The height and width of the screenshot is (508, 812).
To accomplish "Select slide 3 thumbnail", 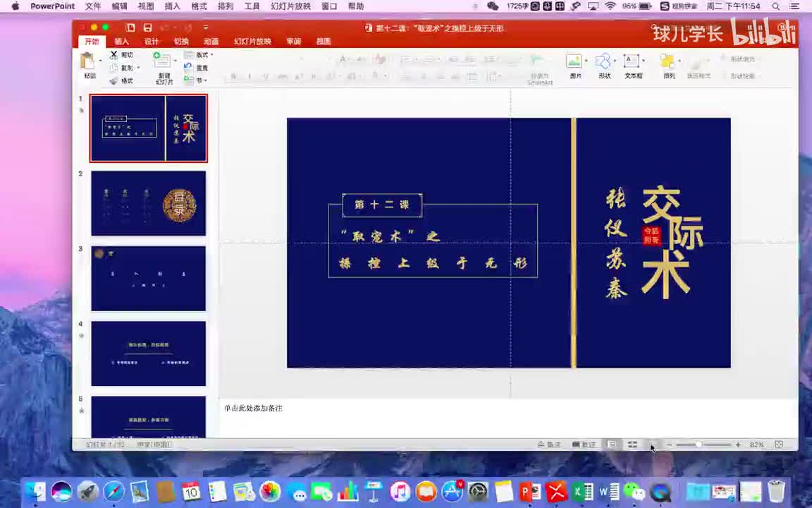I will (x=149, y=279).
